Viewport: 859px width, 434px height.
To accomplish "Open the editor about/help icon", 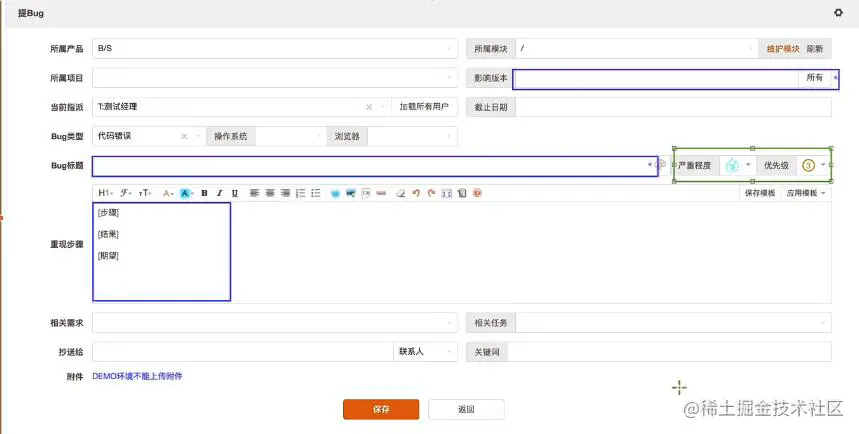I will click(477, 193).
